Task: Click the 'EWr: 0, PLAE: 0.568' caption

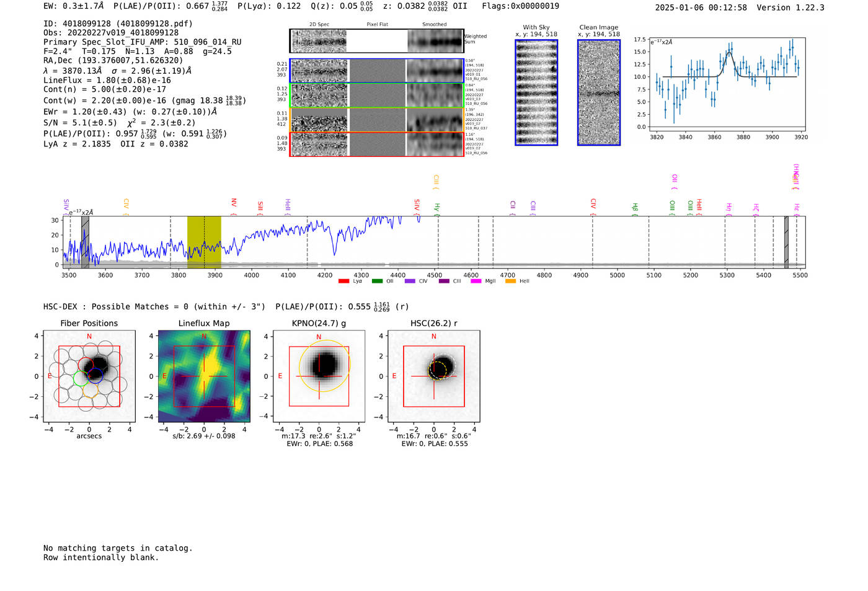Action: 320,444
